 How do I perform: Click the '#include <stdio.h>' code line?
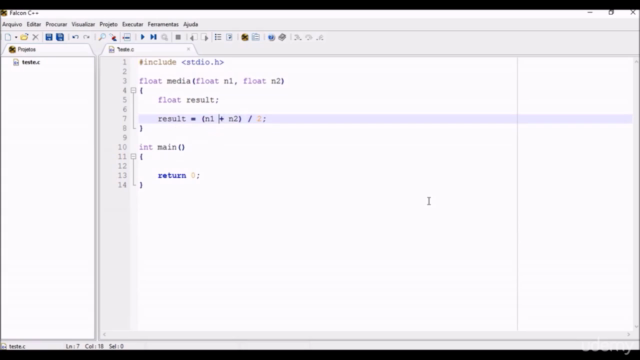point(181,62)
